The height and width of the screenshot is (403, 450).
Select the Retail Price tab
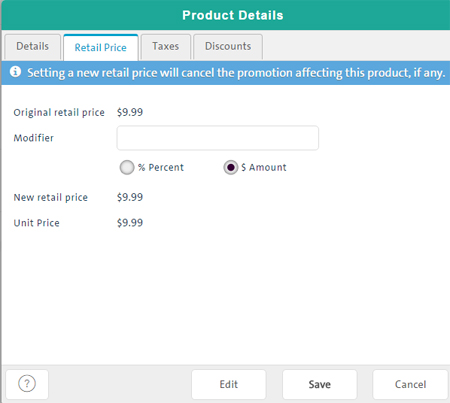(x=101, y=47)
